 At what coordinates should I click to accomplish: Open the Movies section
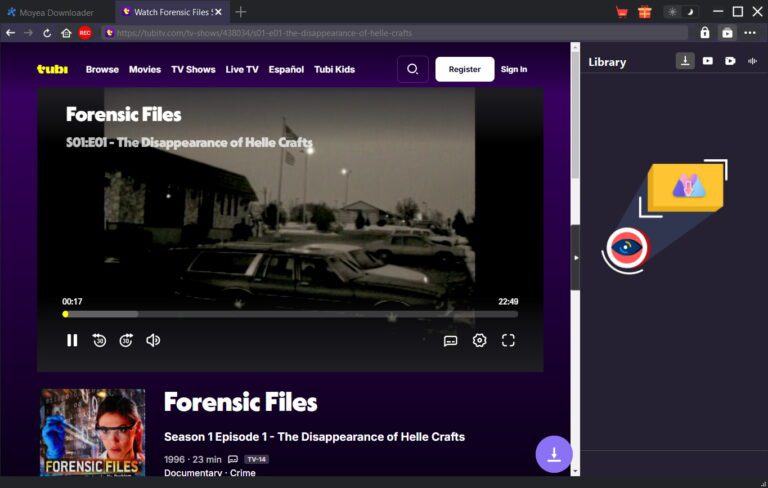click(x=144, y=70)
